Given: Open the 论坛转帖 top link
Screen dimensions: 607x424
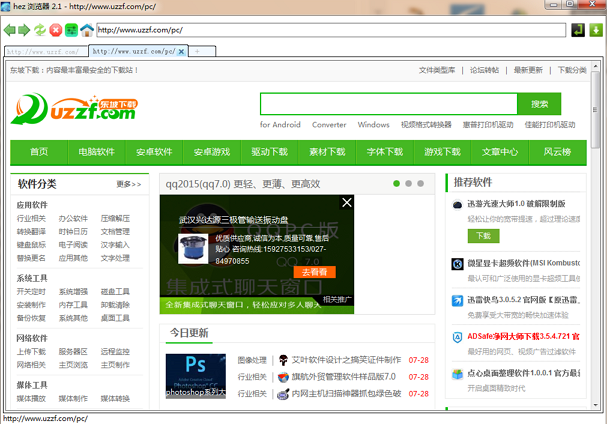Looking at the screenshot, I should tap(484, 70).
